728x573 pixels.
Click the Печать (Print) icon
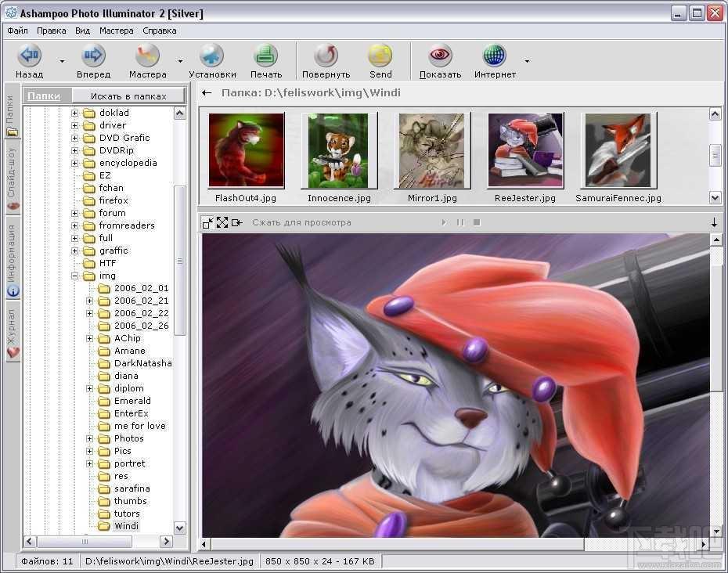[266, 56]
